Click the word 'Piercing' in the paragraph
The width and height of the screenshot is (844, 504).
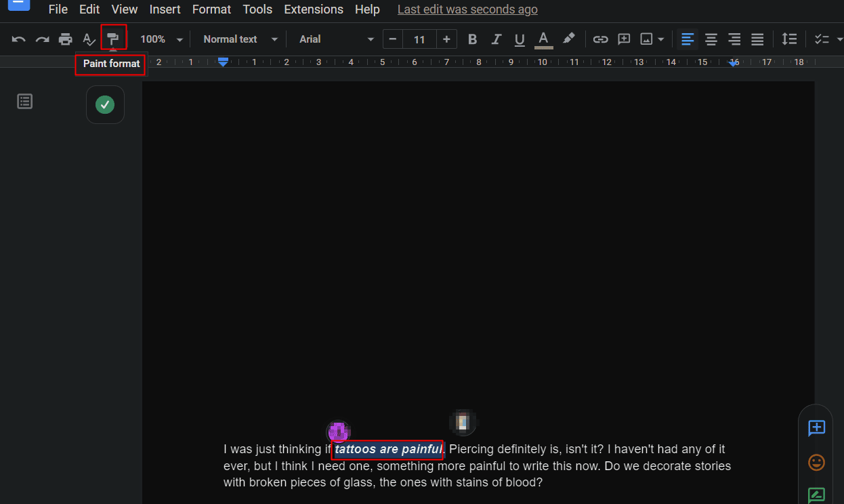click(x=471, y=449)
